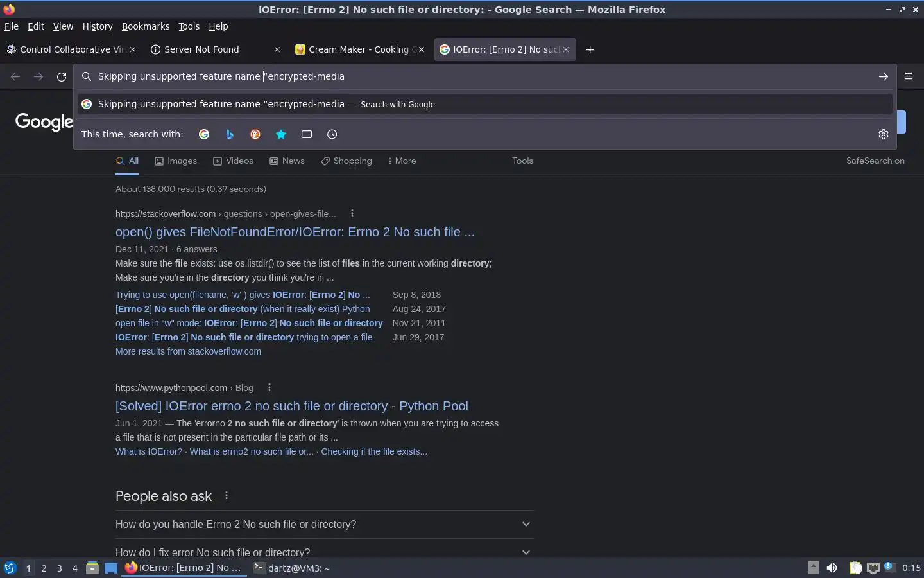Select the Videos results tab
This screenshot has height=578, width=924.
coord(233,161)
